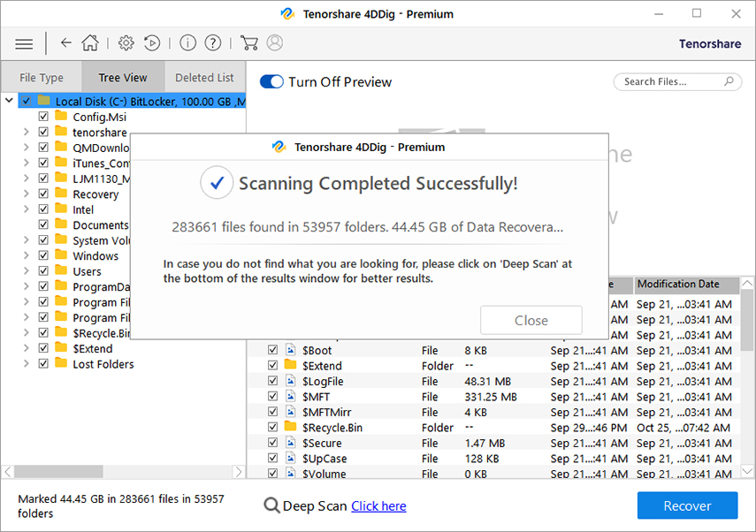Uncheck the $LogFile checkbox
The width and height of the screenshot is (756, 532).
(273, 380)
